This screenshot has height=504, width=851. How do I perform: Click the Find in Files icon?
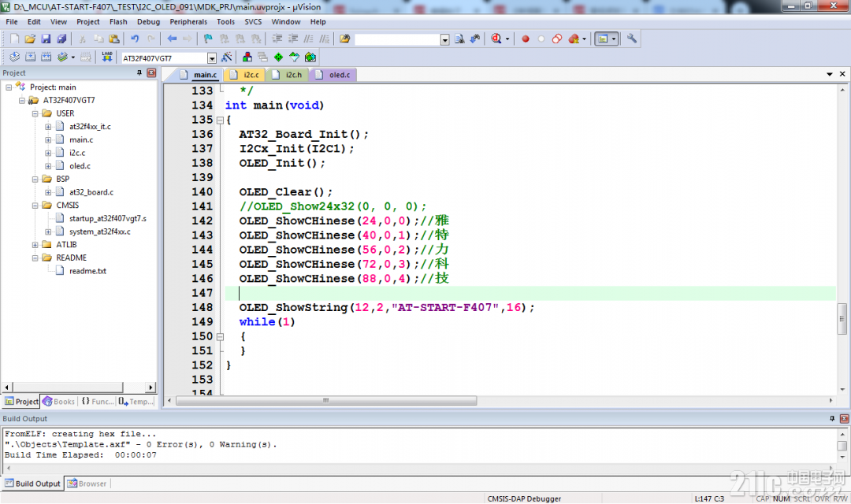344,39
